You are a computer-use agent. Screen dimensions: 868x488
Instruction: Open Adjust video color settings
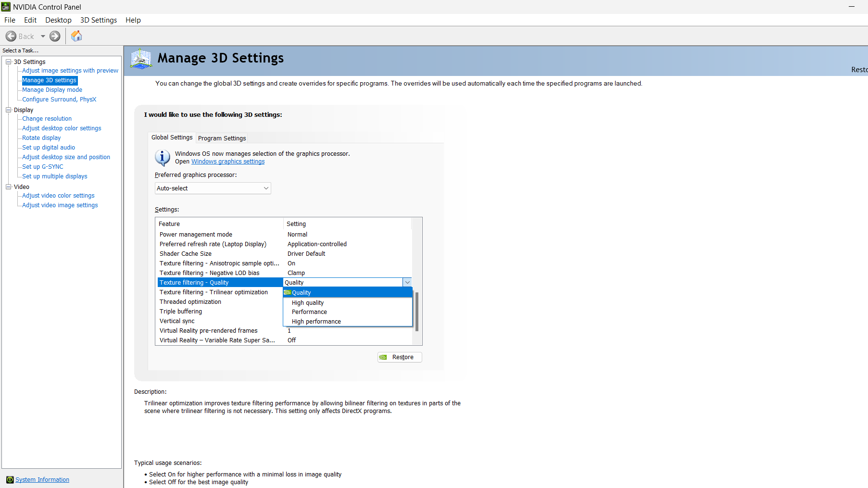pos(58,196)
